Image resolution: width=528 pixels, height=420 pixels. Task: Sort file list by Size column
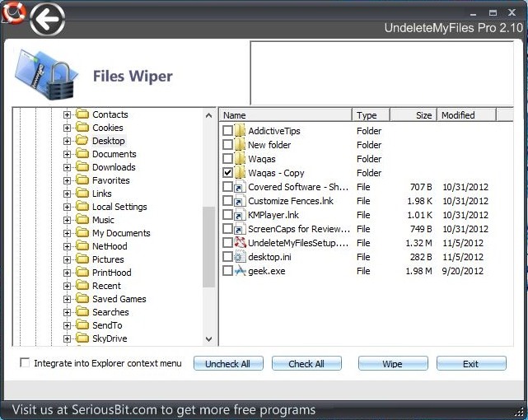click(x=414, y=115)
